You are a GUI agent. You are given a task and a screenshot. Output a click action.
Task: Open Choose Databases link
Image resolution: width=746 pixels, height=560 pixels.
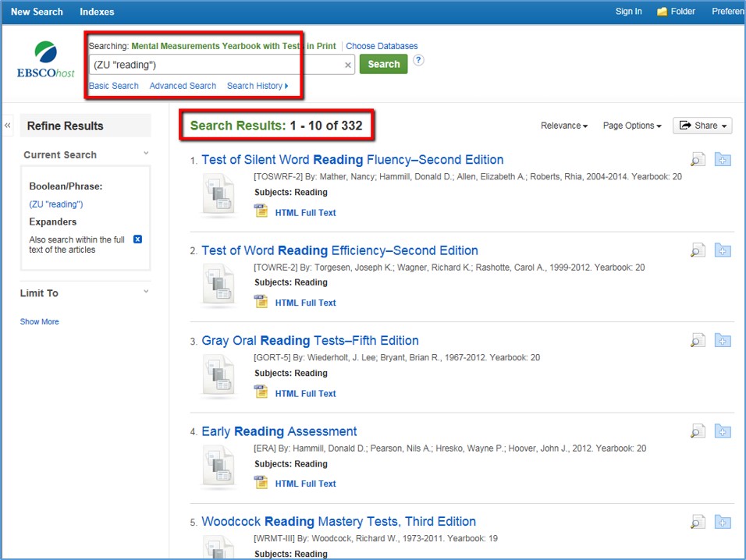click(382, 46)
